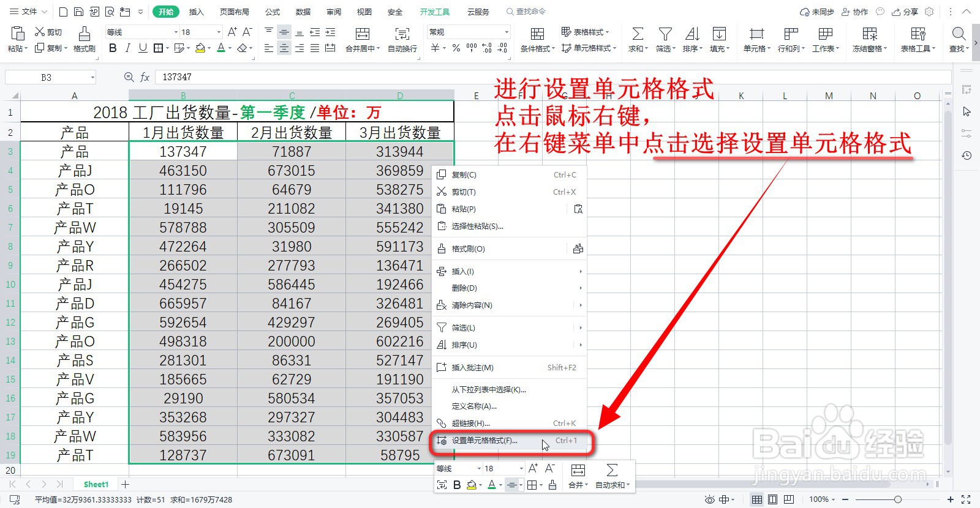Image resolution: width=980 pixels, height=508 pixels.
Task: Choose Hyperlink (超链接) in context menu
Action: (509, 423)
